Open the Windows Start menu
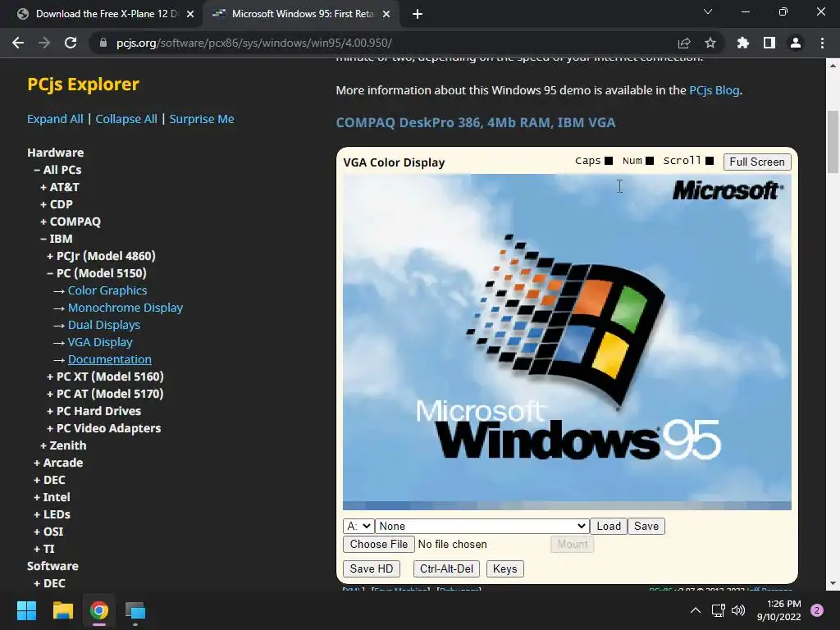Image resolution: width=840 pixels, height=630 pixels. click(26, 610)
